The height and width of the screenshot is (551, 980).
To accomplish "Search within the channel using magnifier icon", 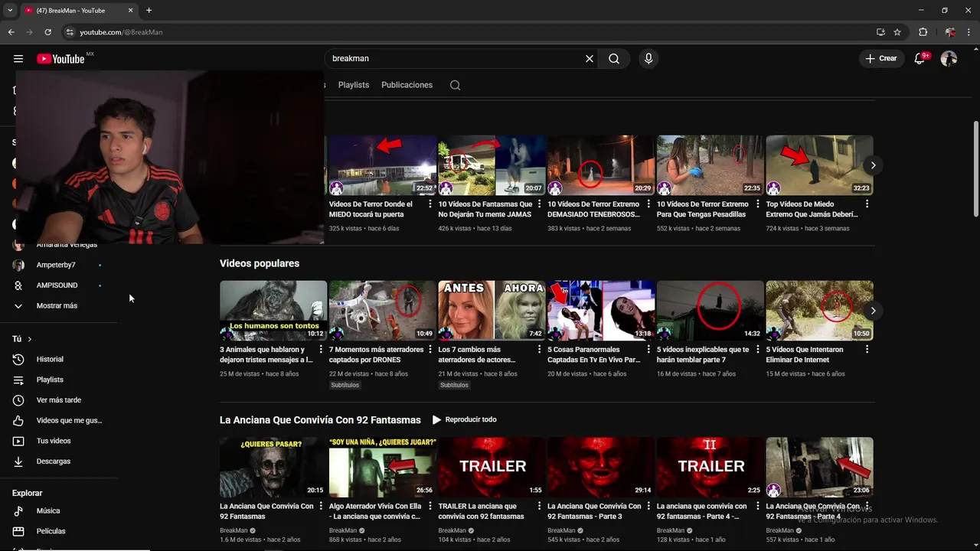I will click(x=455, y=85).
